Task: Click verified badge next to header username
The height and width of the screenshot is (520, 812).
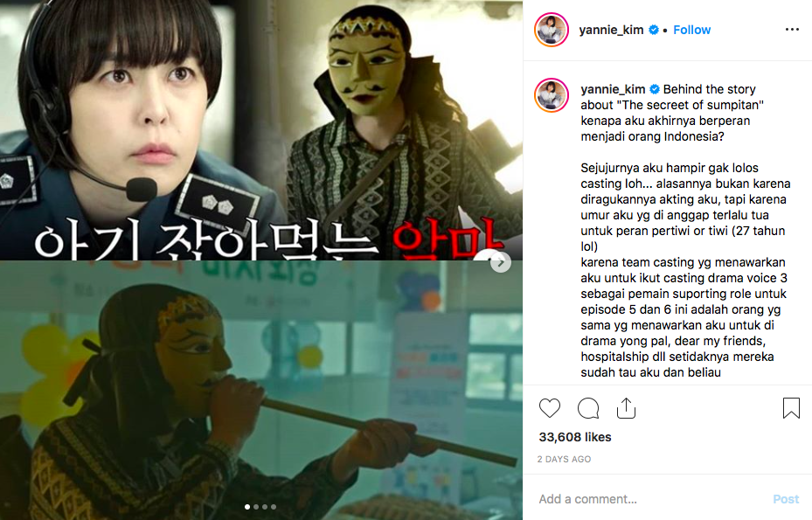Action: [x=654, y=30]
